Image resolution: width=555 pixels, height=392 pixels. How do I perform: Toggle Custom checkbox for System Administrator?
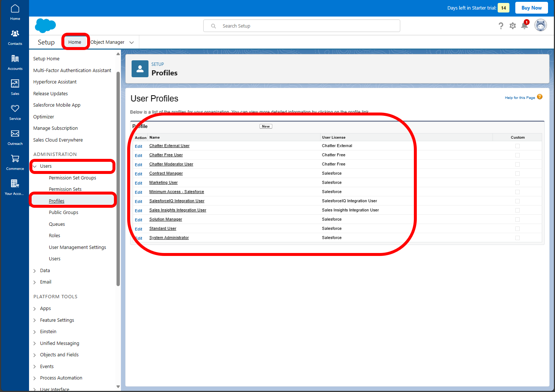click(x=518, y=238)
